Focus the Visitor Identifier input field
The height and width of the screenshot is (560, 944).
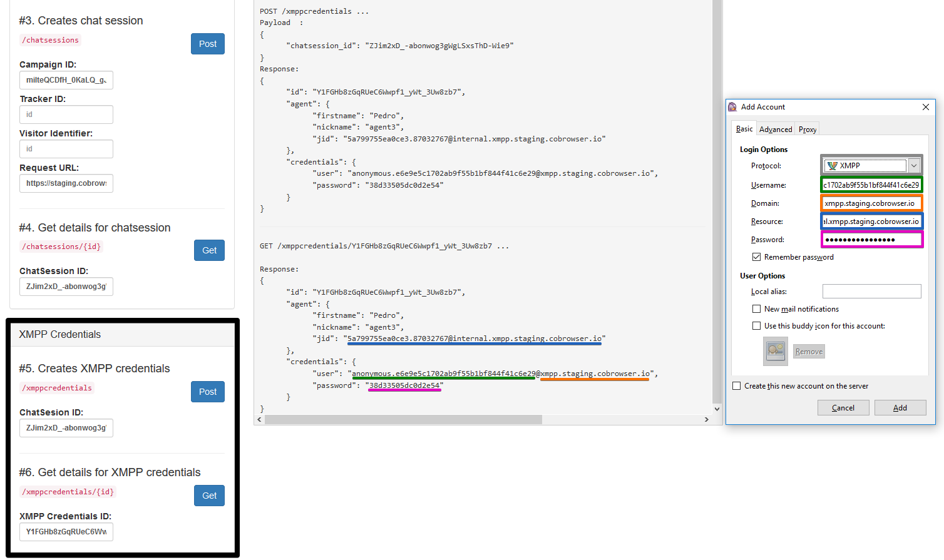[66, 149]
